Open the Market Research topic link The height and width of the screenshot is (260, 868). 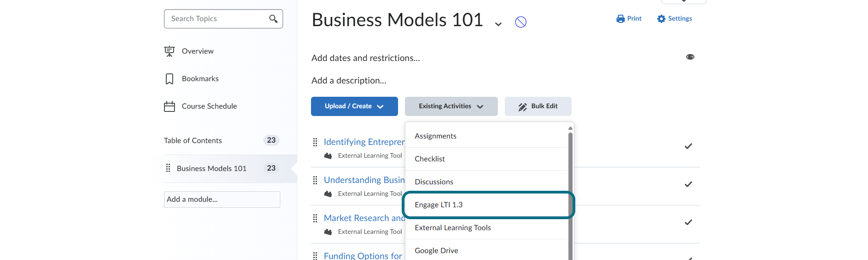[x=364, y=218]
